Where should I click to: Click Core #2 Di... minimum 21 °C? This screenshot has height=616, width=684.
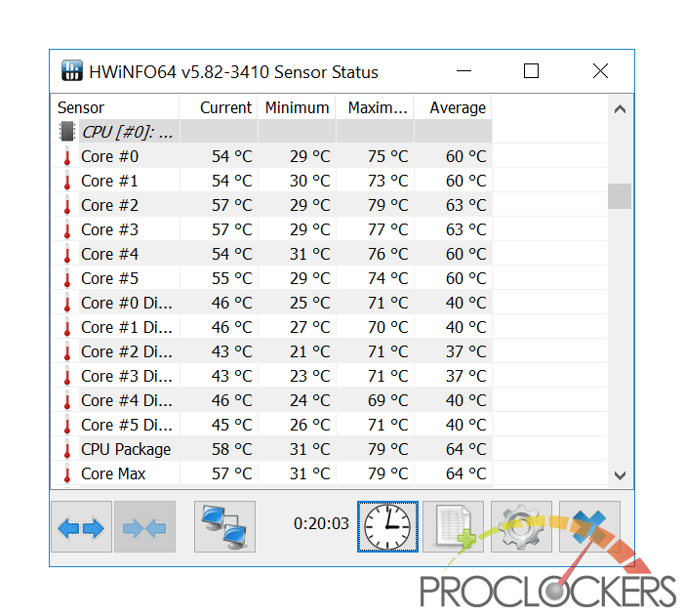[309, 351]
